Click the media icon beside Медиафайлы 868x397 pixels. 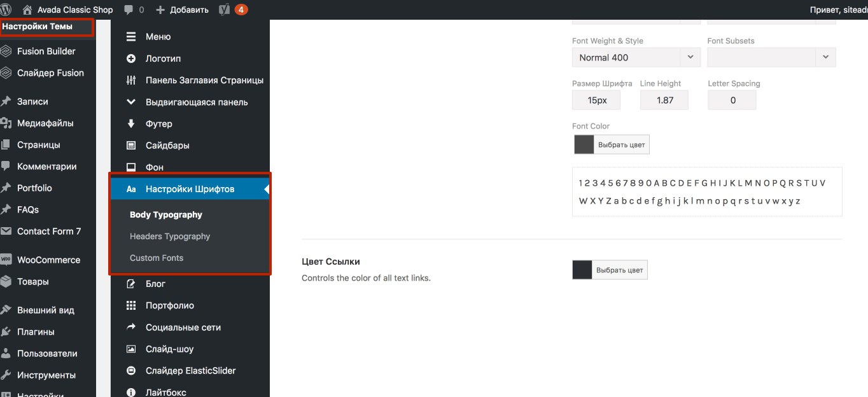pos(6,123)
